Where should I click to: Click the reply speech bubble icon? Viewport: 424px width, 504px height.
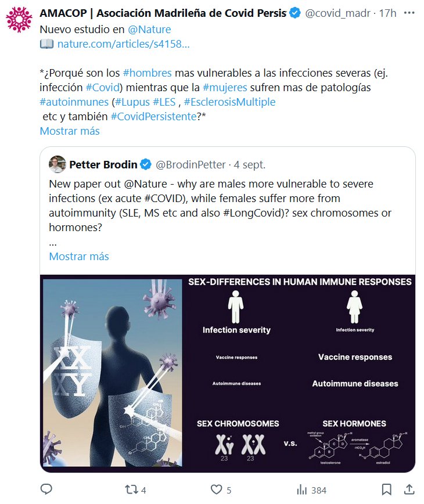pos(47,489)
